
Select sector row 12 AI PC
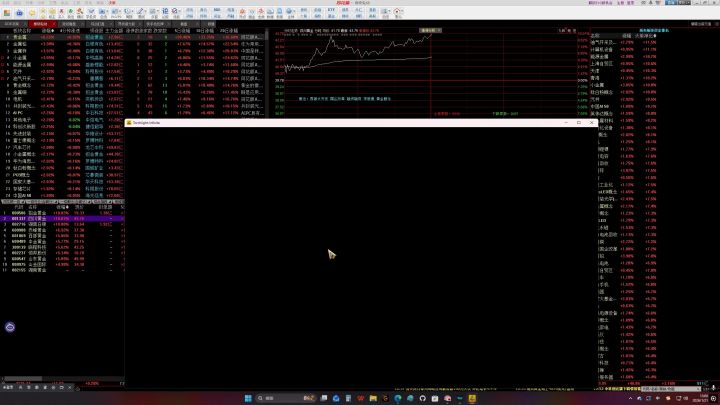click(x=132, y=112)
